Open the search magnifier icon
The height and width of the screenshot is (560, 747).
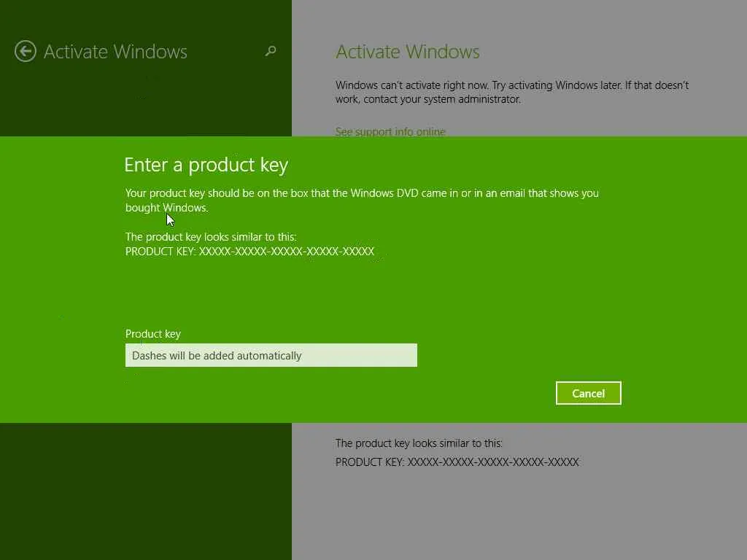pyautogui.click(x=271, y=51)
